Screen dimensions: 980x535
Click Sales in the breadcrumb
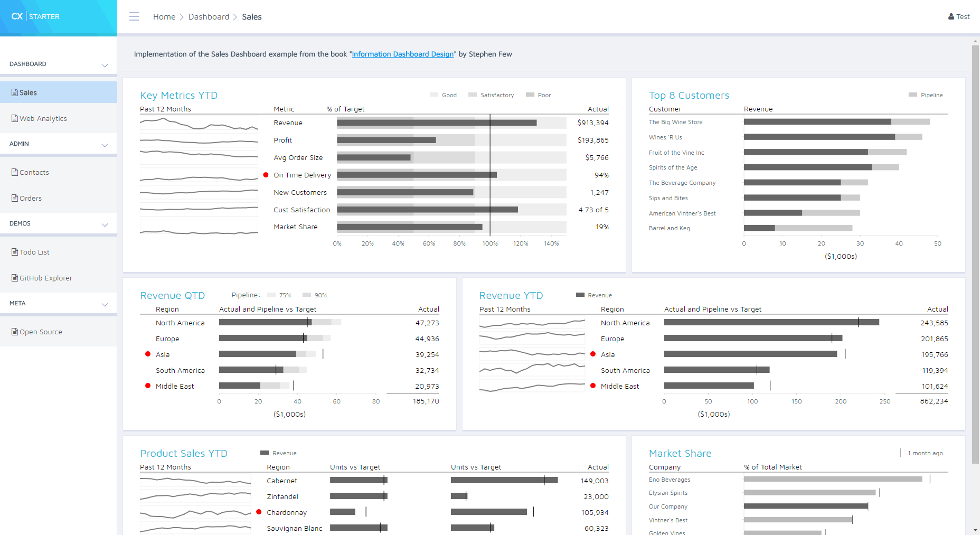click(252, 17)
